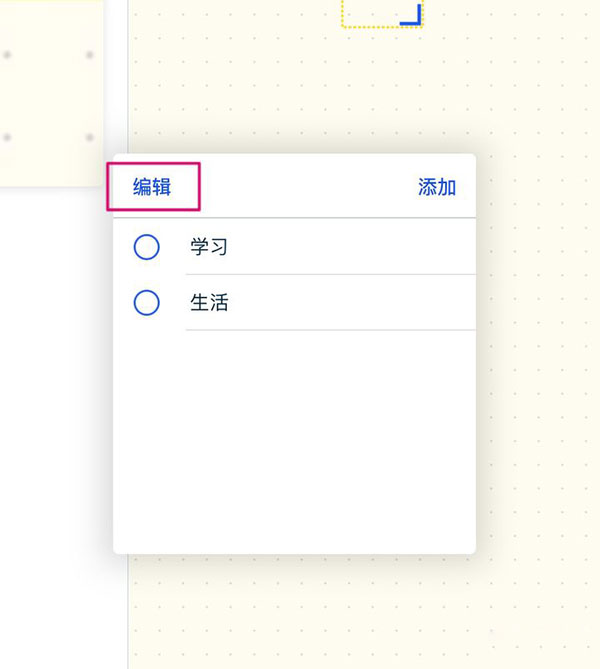The width and height of the screenshot is (600, 669).
Task: Click the lower-right gray dot on yellow card
Action: [89, 137]
